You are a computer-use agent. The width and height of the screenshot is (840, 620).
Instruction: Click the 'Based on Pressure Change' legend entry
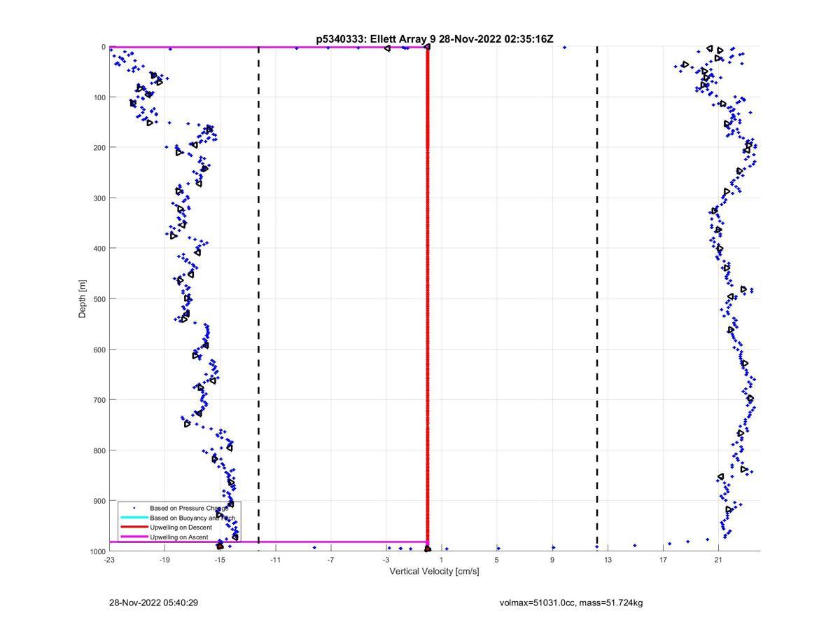click(x=189, y=508)
